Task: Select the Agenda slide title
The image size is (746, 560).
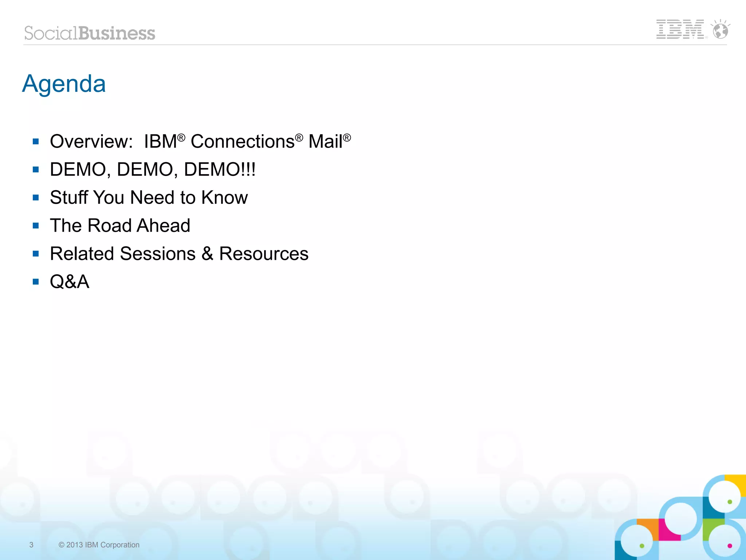Action: point(64,84)
